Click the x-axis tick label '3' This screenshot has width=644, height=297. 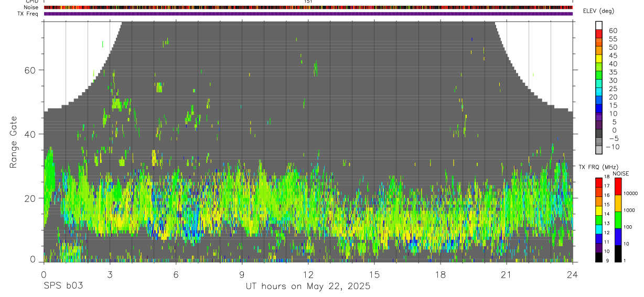(110, 274)
